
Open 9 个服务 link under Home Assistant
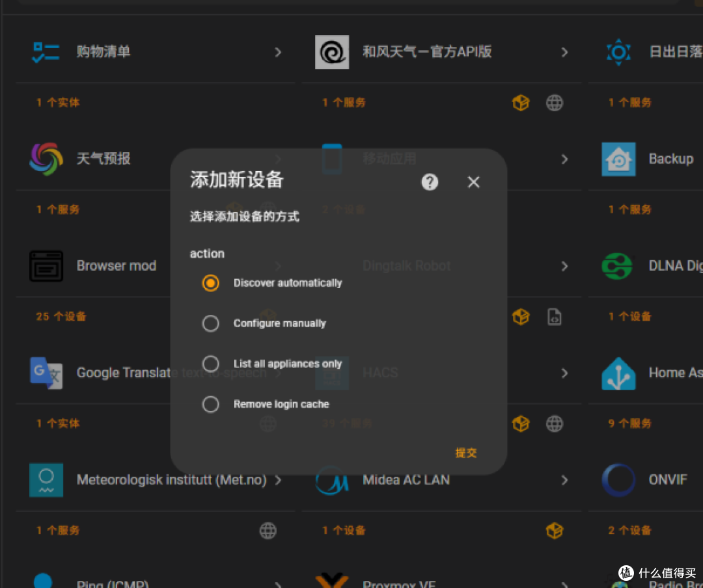coord(630,423)
